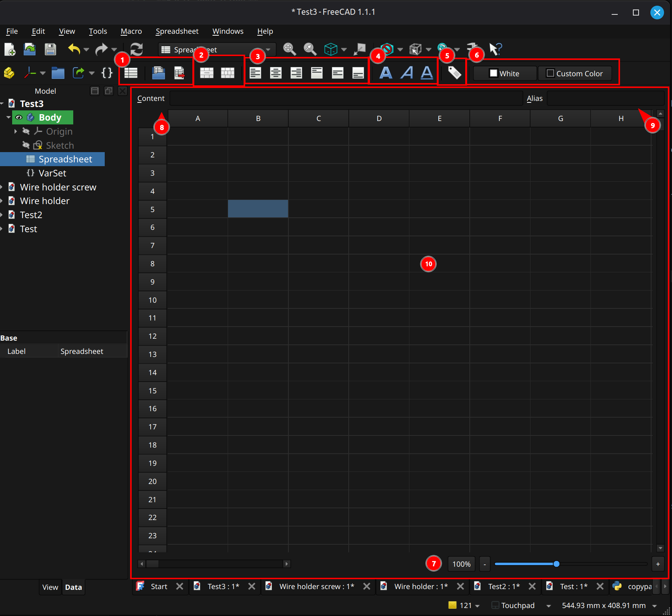The image size is (672, 616).
Task: Toggle visibility of the Body object
Action: click(x=19, y=118)
